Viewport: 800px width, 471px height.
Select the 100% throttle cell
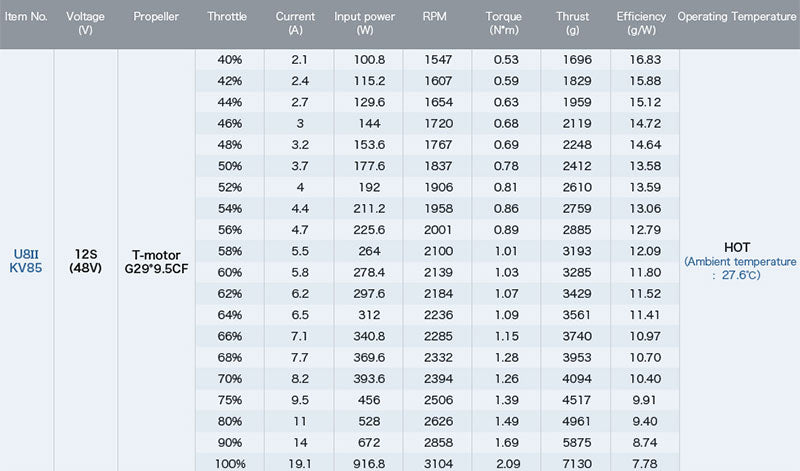point(229,462)
